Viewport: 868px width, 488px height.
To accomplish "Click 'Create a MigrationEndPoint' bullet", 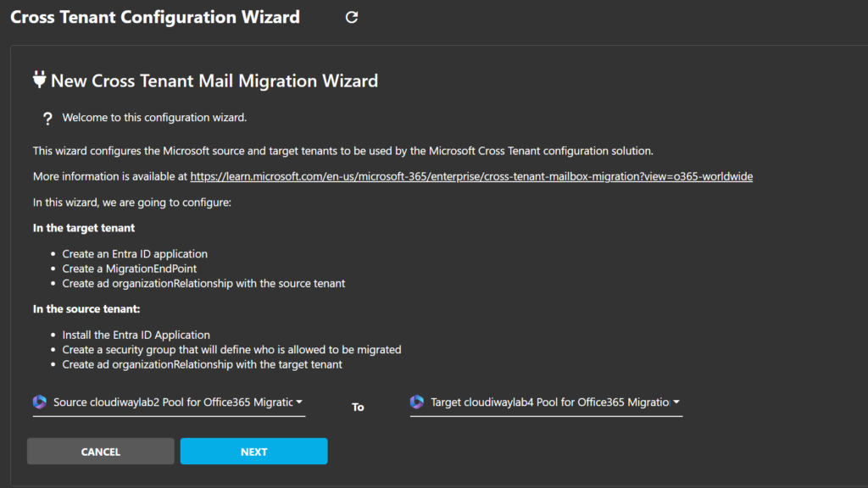I will pos(130,269).
